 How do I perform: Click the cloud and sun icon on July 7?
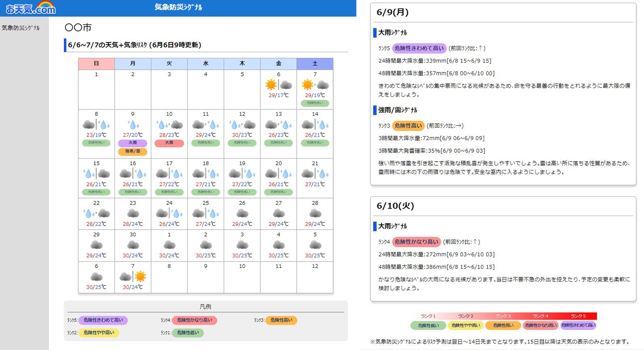click(133, 276)
